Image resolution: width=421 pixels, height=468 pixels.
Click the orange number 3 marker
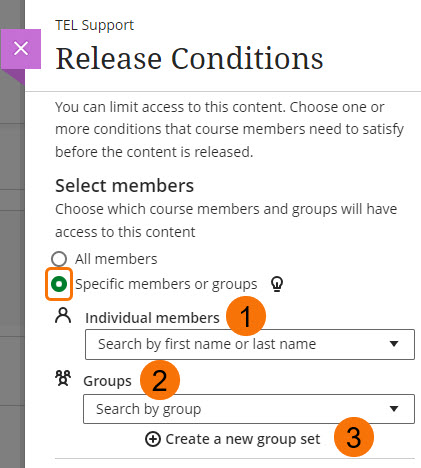[354, 437]
